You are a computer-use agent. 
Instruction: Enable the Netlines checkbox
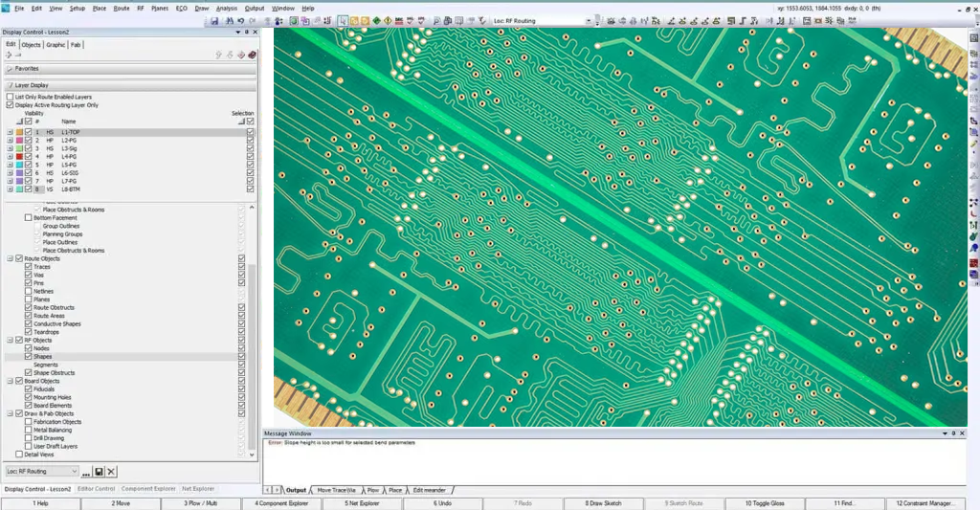[x=28, y=291]
